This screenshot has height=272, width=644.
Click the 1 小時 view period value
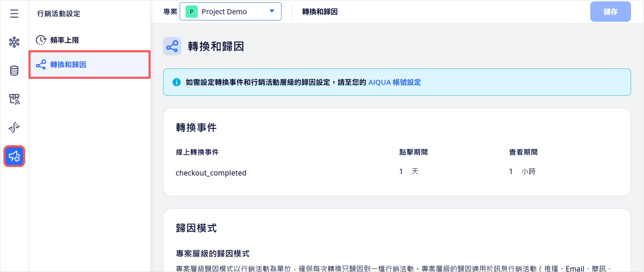pos(522,172)
